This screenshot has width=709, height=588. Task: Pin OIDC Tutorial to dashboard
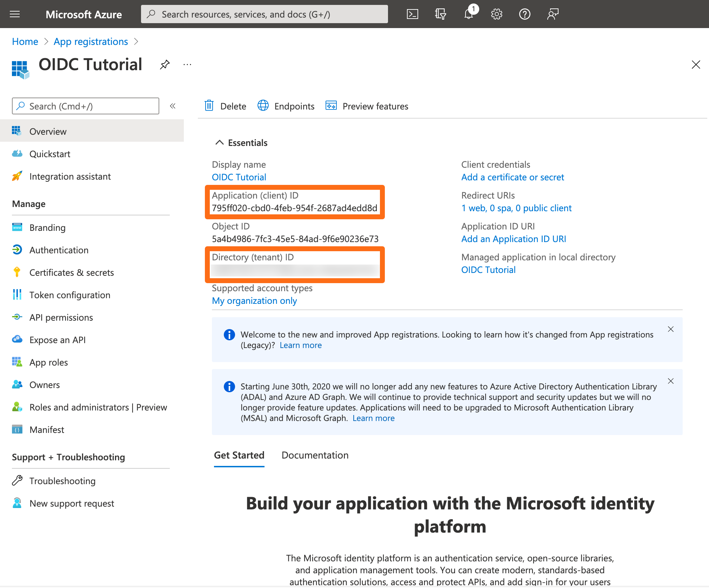pyautogui.click(x=165, y=65)
